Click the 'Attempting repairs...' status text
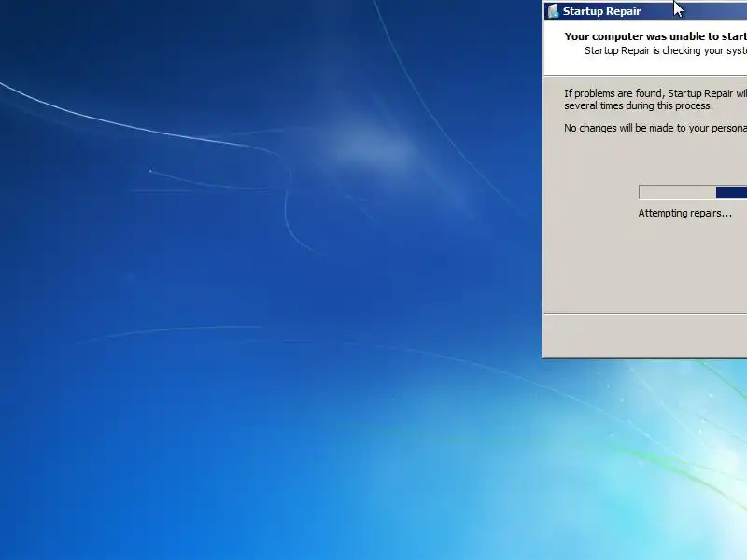The width and height of the screenshot is (747, 560). coord(684,213)
